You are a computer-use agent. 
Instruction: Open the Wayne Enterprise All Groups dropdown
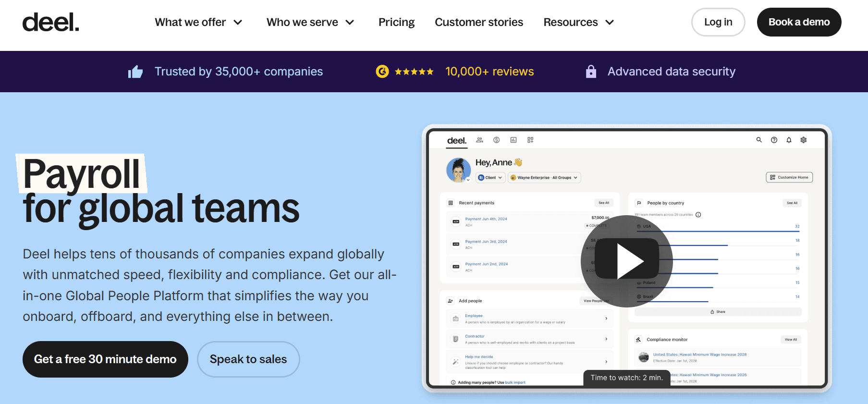[x=544, y=177]
